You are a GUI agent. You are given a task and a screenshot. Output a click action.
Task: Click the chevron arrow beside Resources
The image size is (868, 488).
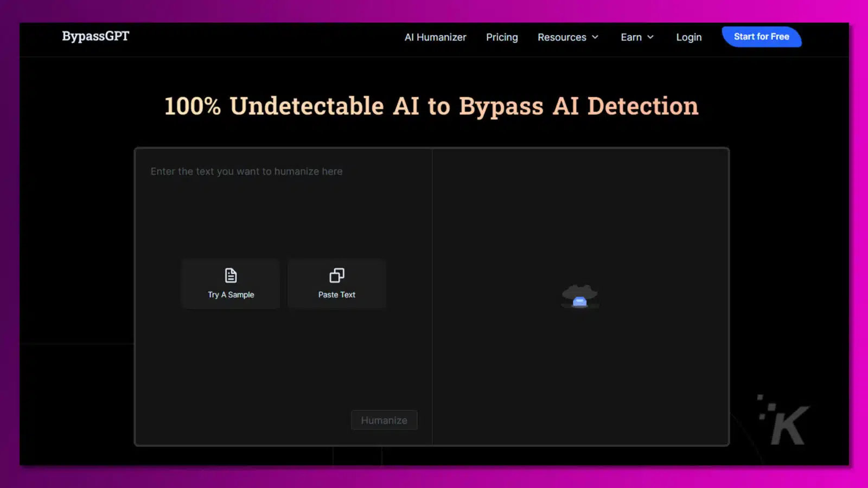coord(596,37)
